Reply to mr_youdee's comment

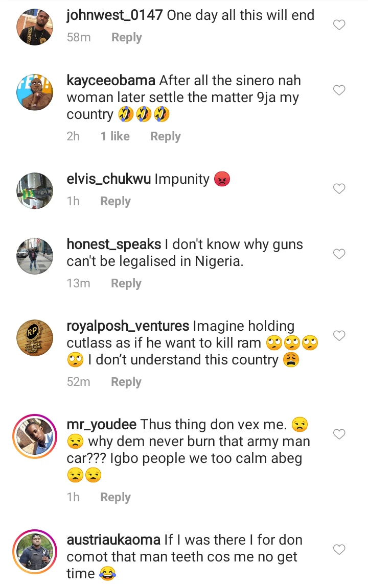[115, 497]
